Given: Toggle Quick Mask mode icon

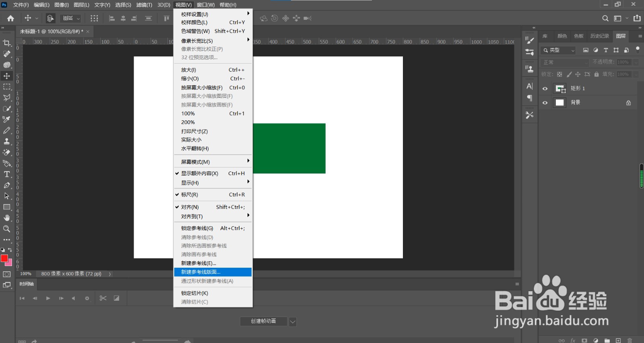Looking at the screenshot, I should 7,274.
